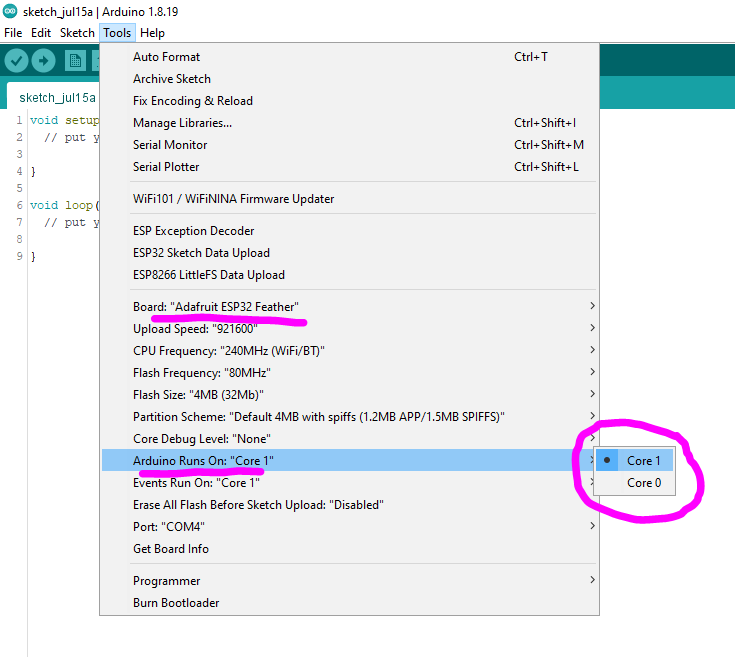Open Erase All Flash Before Sketch Upload option
The width and height of the screenshot is (735, 657).
pos(350,505)
